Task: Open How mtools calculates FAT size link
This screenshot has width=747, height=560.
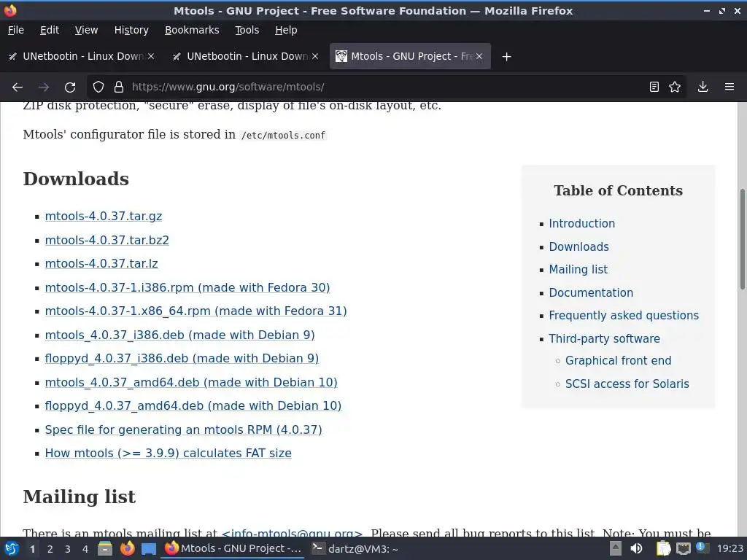Action: tap(169, 453)
